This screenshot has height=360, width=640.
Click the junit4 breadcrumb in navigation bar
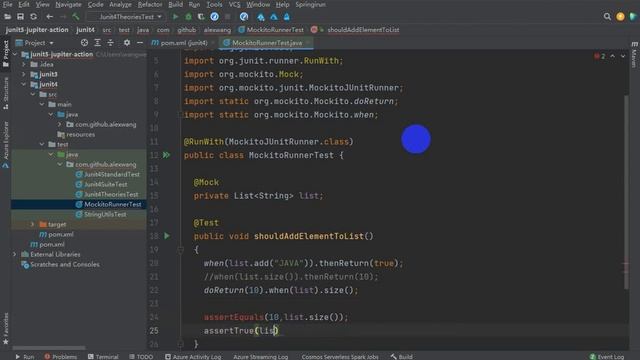pos(85,30)
